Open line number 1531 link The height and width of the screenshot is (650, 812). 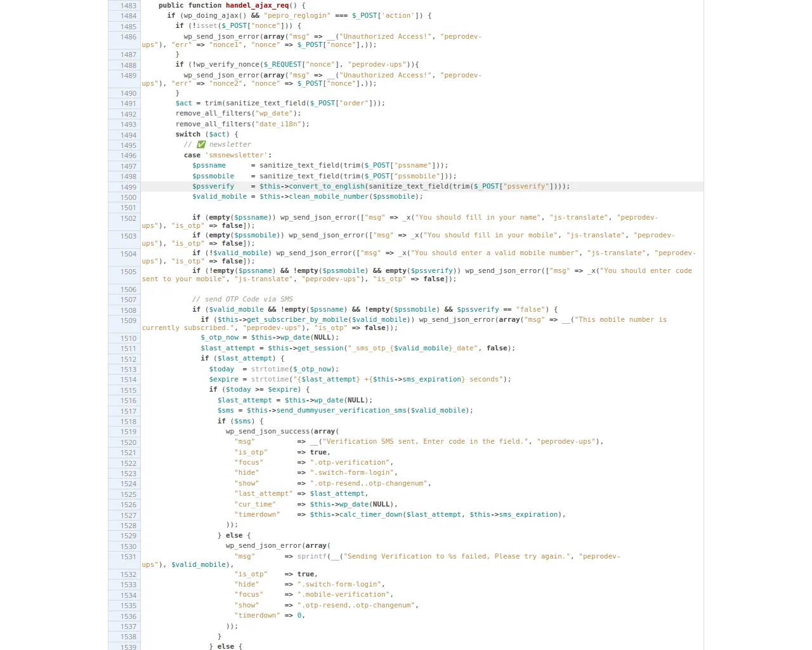pyautogui.click(x=128, y=557)
